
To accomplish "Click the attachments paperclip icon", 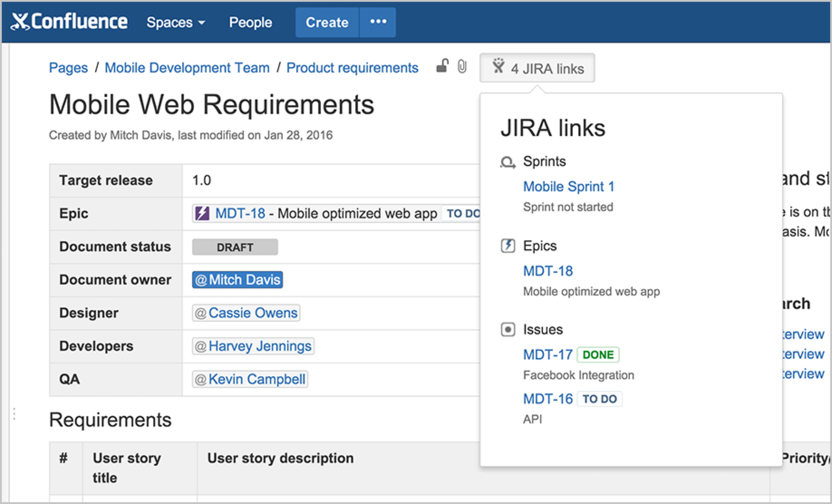I will [462, 67].
